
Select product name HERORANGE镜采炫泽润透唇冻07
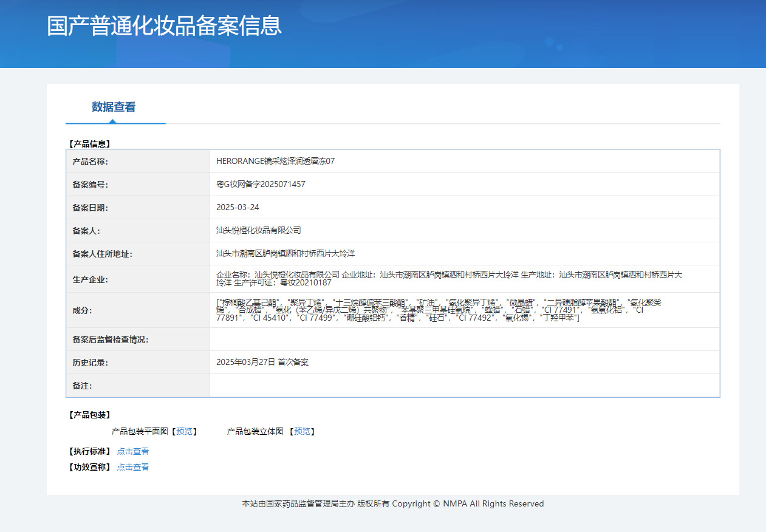(275, 162)
